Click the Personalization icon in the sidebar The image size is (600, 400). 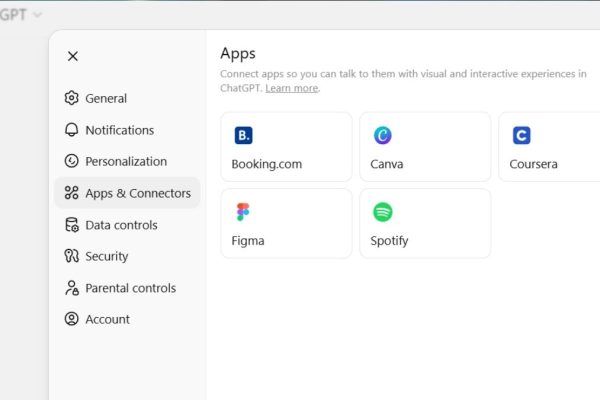pyautogui.click(x=71, y=161)
